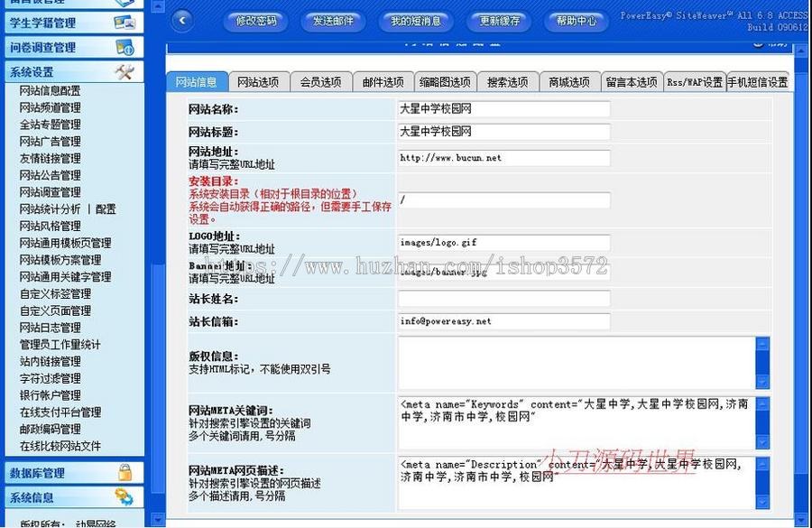Open 网站风格管理
Image resolution: width=812 pixels, height=528 pixels.
(x=50, y=226)
